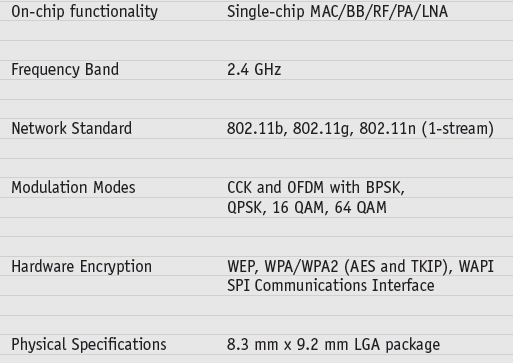The height and width of the screenshot is (363, 513).
Task: Click the On-chip functionality label
Action: click(84, 12)
